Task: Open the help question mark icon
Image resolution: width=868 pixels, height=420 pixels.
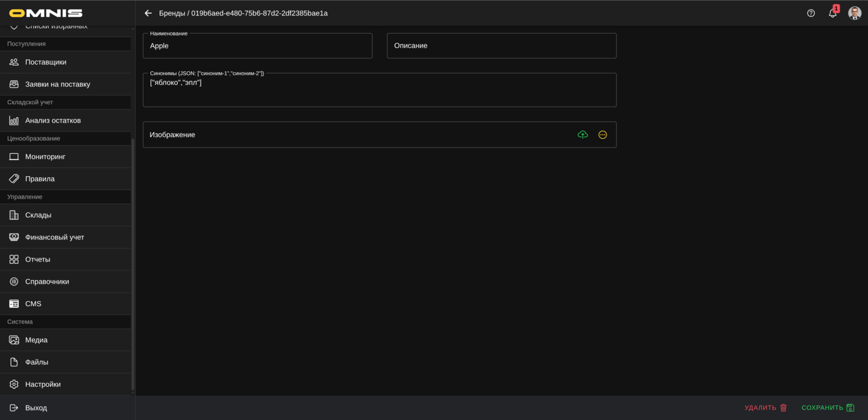Action: pos(811,13)
